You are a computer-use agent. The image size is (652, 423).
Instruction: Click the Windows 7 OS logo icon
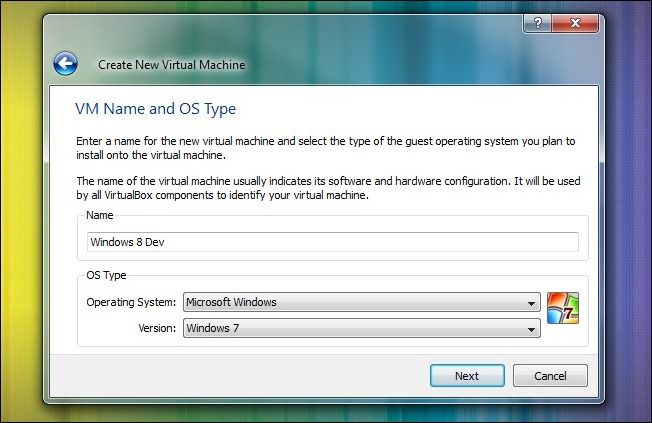(x=563, y=308)
